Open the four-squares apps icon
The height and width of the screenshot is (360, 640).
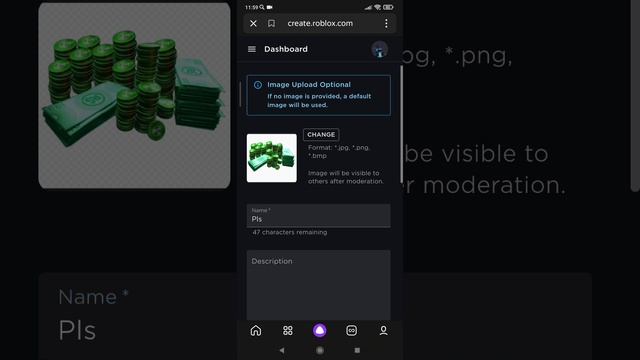pos(288,330)
